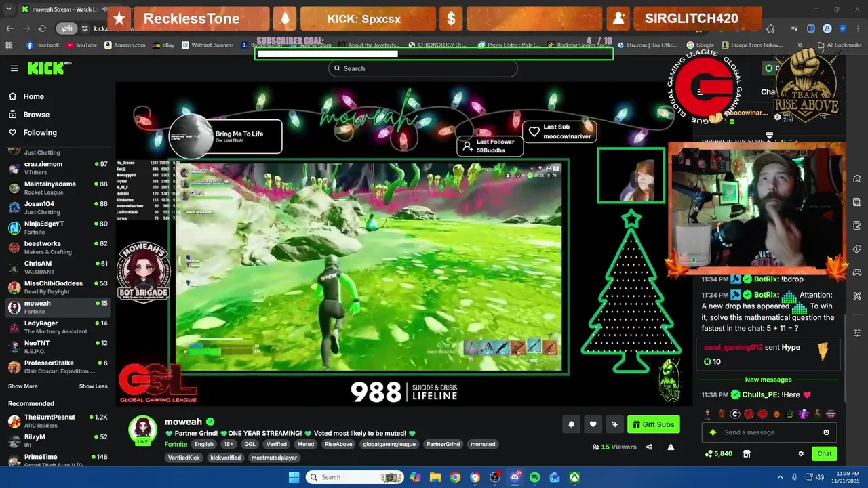Open Chrome's three-dot menu
This screenshot has width=868, height=488.
click(859, 28)
